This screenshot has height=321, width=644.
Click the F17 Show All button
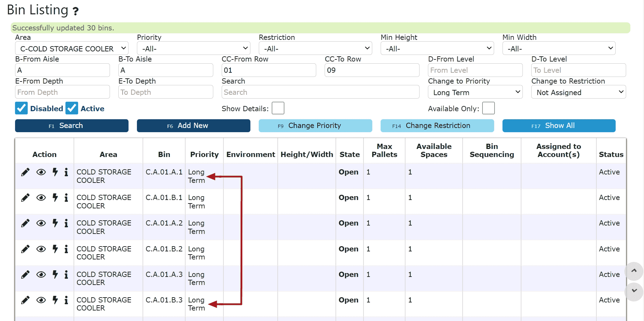point(559,126)
